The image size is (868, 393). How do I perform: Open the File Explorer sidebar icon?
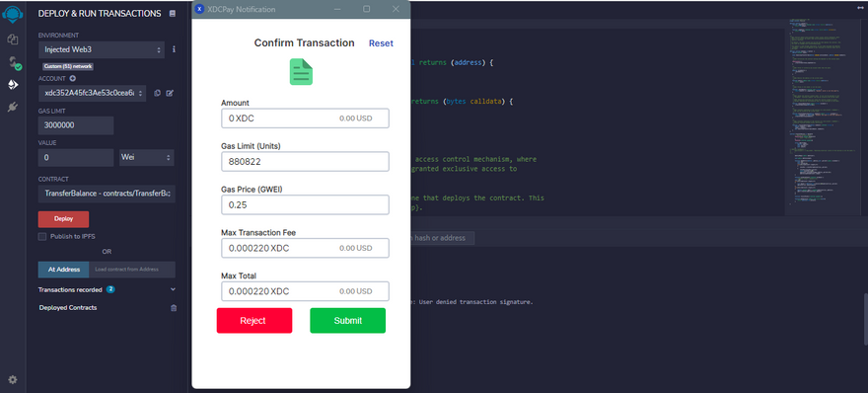click(13, 39)
